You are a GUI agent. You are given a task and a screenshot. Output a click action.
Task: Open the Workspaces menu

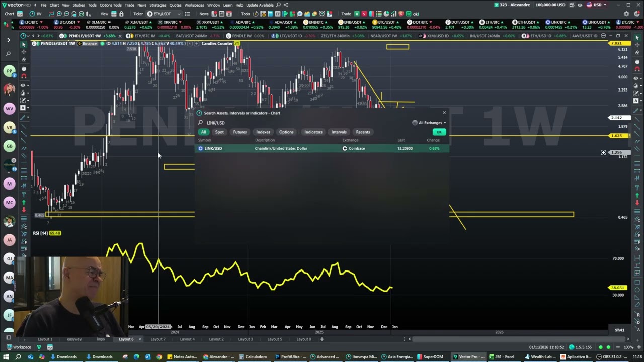point(194,5)
